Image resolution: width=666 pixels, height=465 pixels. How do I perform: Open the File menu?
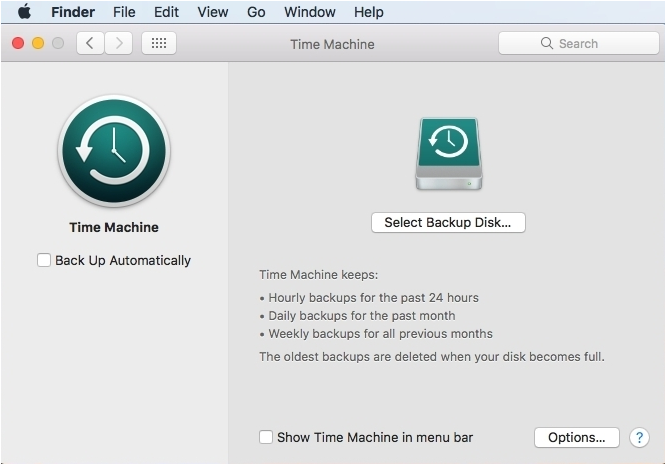pos(124,12)
